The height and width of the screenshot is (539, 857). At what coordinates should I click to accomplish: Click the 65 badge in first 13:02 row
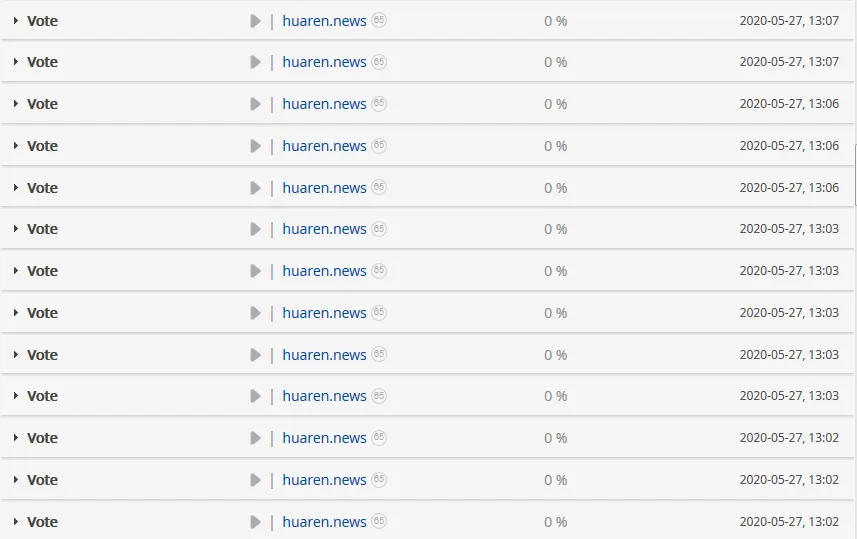pyautogui.click(x=379, y=437)
